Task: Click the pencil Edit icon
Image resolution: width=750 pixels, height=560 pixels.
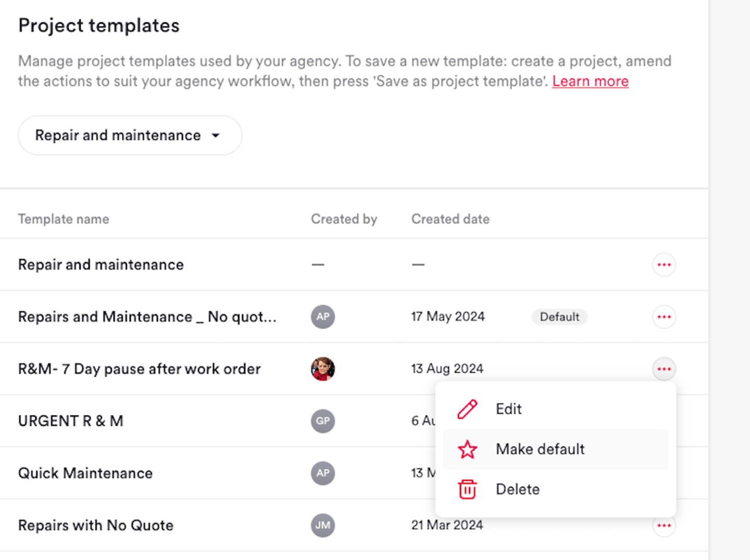Action: click(467, 409)
